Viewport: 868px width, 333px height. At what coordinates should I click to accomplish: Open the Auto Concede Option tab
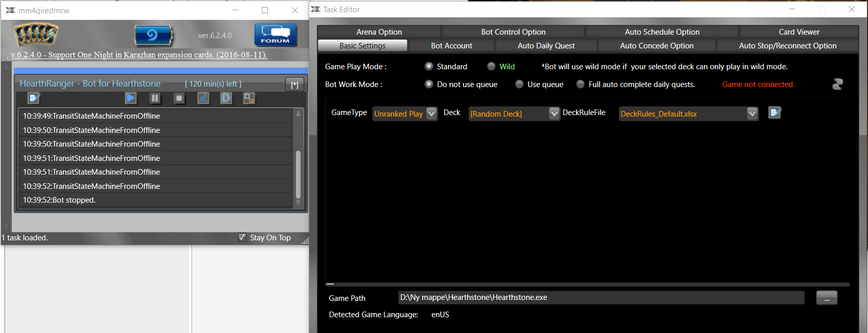657,45
